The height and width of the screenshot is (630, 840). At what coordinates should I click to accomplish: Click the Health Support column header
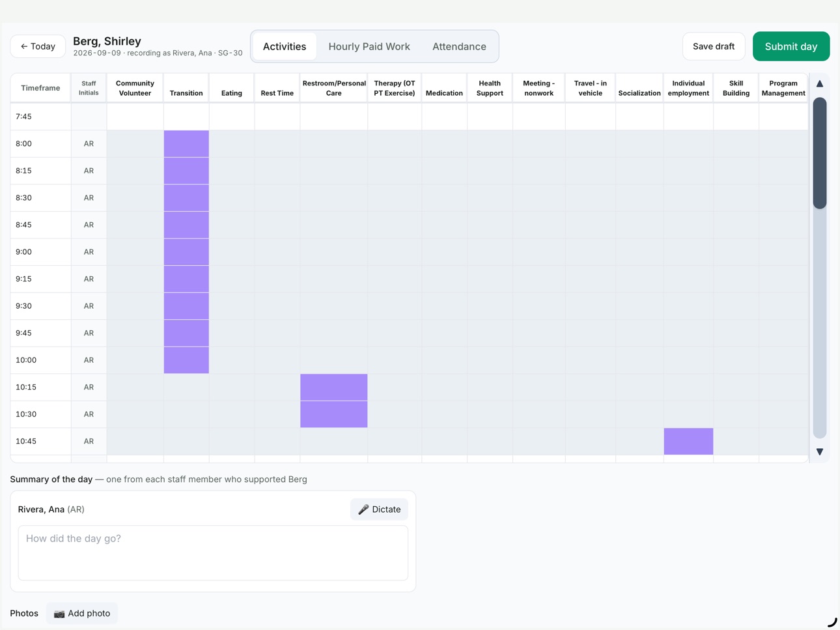point(490,88)
